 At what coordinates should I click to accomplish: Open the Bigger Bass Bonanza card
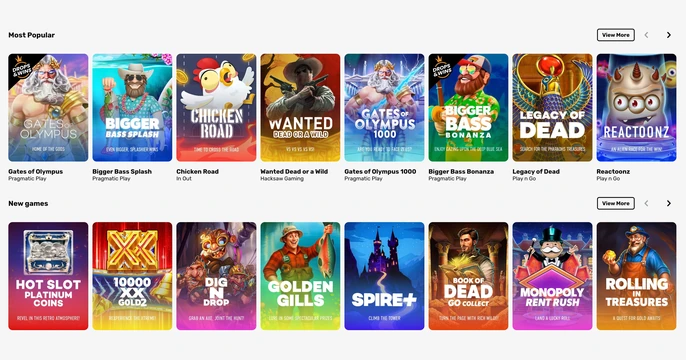coord(468,108)
